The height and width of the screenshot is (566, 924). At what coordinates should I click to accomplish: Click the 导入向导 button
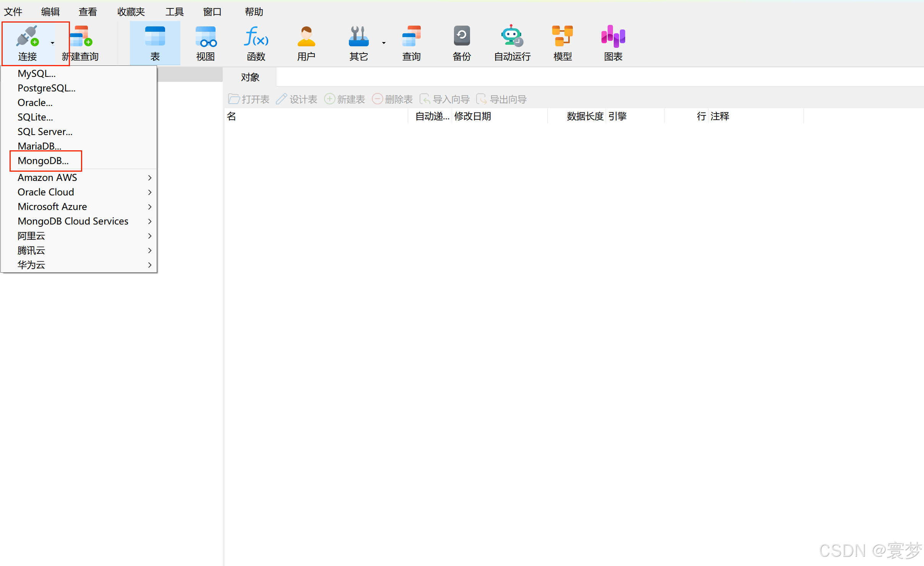click(445, 99)
